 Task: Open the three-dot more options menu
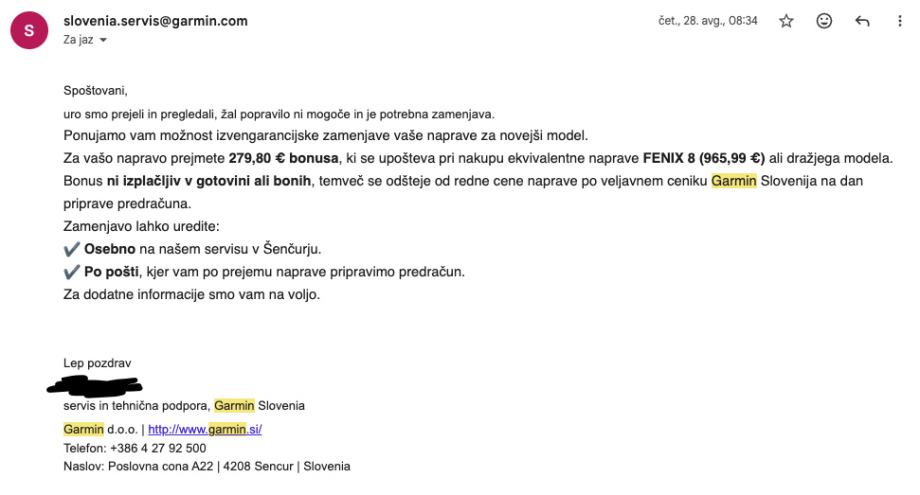901,21
